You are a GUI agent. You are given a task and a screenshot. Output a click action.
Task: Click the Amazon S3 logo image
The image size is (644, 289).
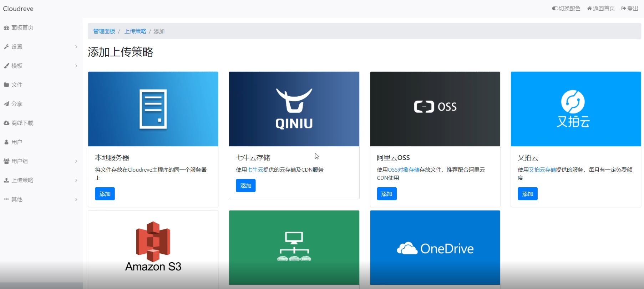click(x=153, y=247)
